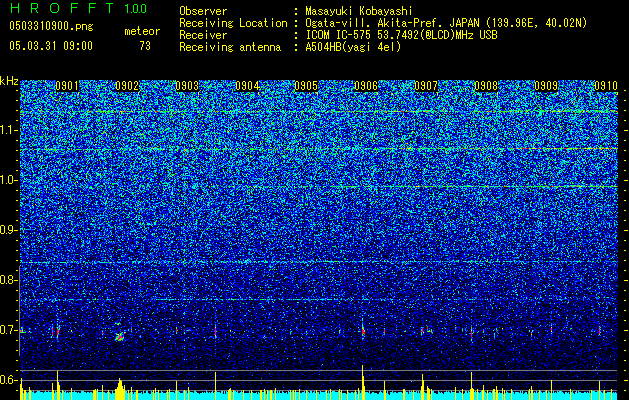629x400 pixels.
Task: Click the 0908 time marker
Action: coord(486,86)
